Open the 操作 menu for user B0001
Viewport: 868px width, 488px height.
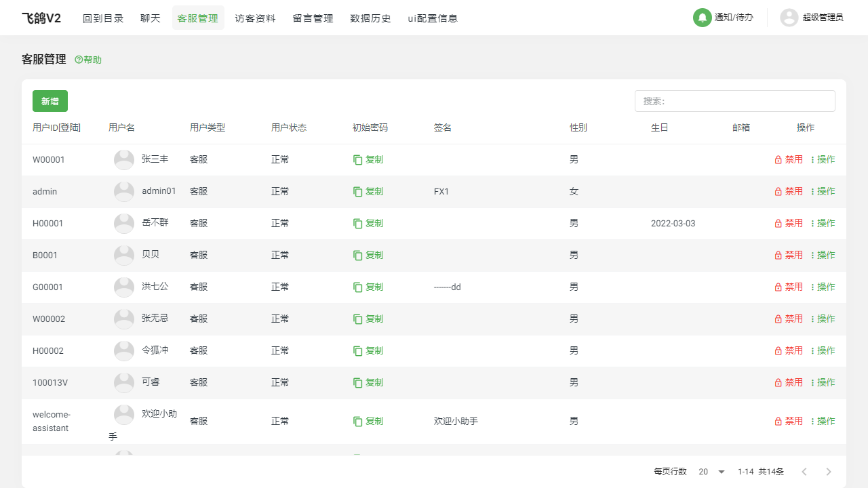[x=823, y=256]
